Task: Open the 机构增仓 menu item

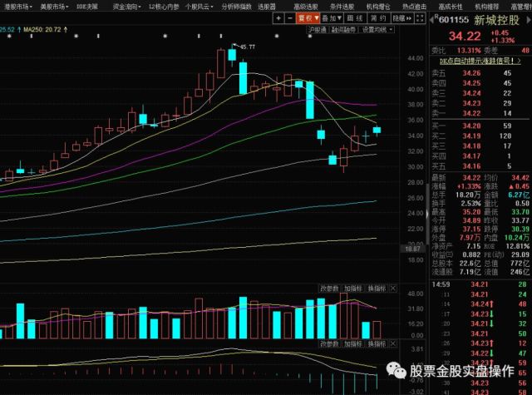Action: click(378, 7)
